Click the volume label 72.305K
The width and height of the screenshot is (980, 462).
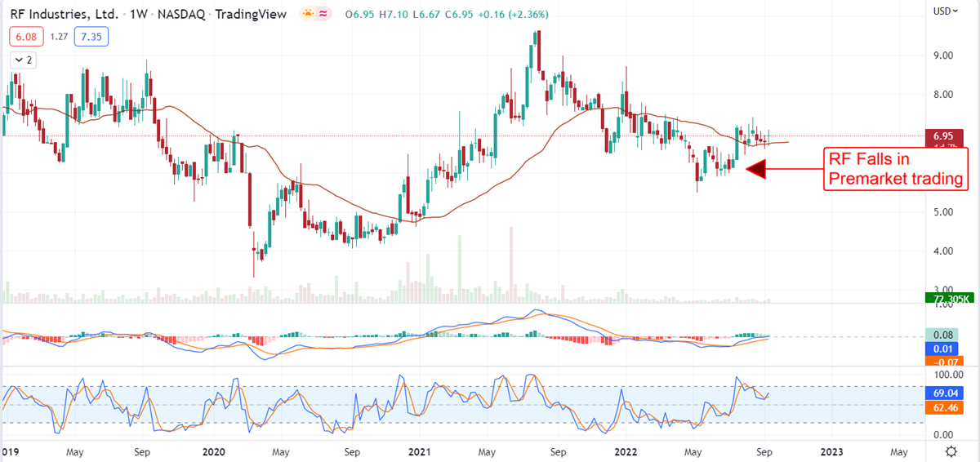point(950,299)
